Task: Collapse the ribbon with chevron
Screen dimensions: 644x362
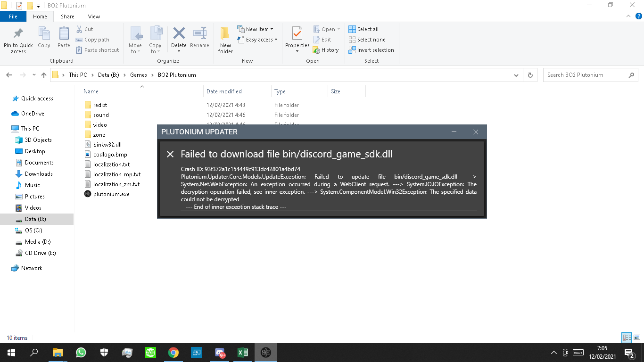Action: point(627,16)
